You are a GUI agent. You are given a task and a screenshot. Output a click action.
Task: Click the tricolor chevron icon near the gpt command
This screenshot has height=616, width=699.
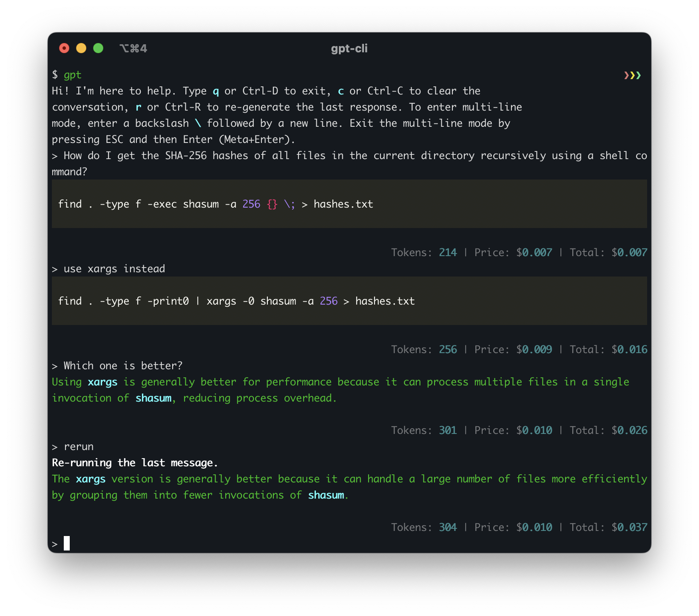click(633, 75)
